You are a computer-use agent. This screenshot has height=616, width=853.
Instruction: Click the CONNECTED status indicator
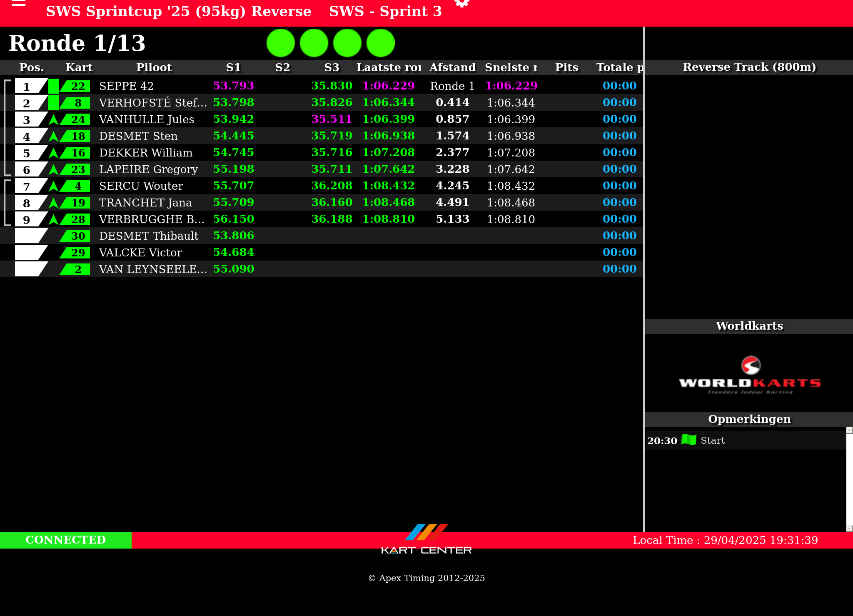pyautogui.click(x=65, y=540)
